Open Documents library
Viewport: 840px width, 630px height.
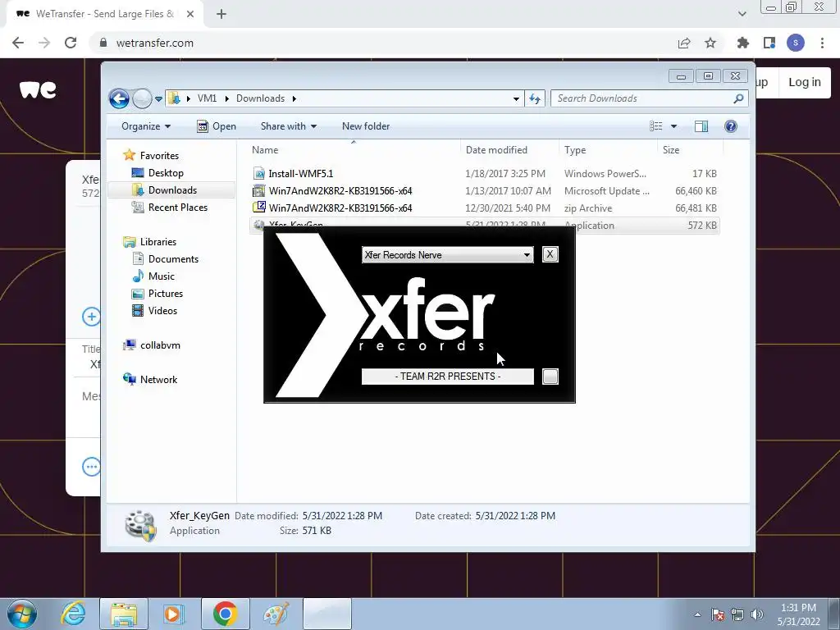[x=173, y=258]
